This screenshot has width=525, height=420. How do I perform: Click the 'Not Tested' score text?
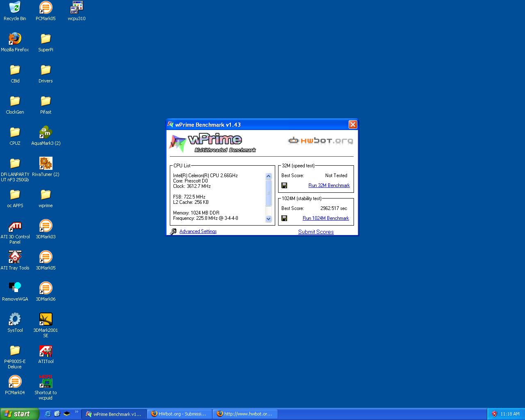(x=336, y=176)
